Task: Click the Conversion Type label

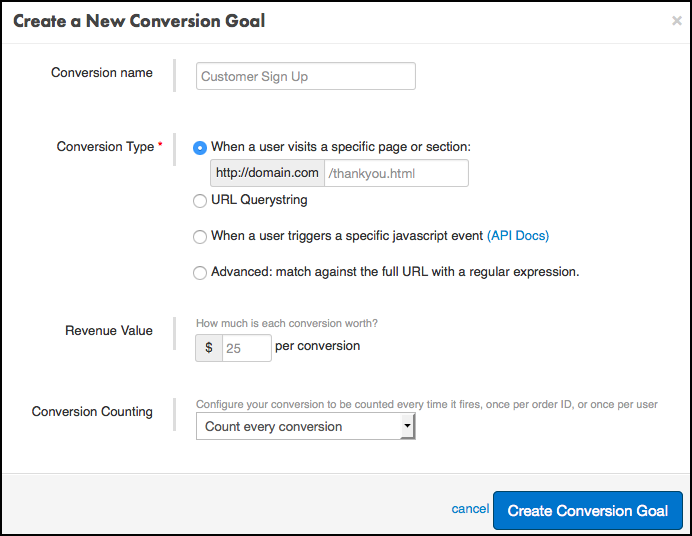Action: coord(105,146)
